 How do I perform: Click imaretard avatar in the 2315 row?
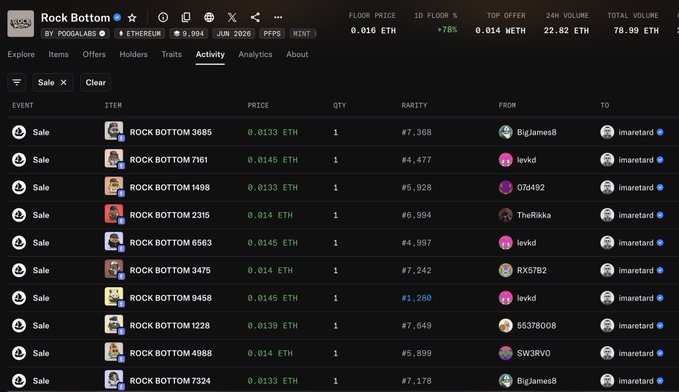tap(607, 215)
